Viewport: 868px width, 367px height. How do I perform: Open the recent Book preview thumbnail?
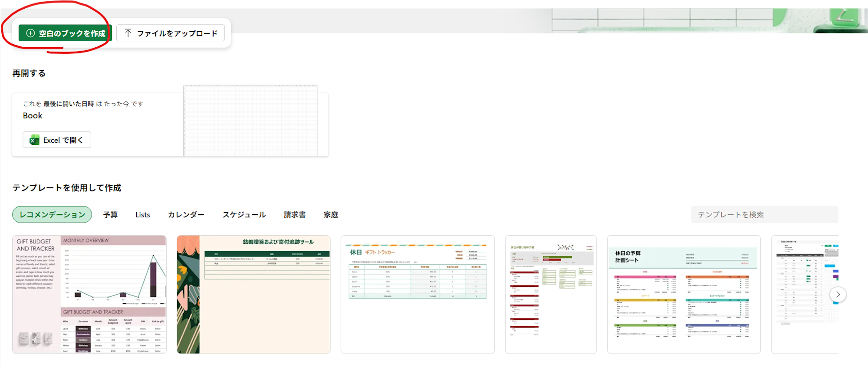[x=250, y=121]
